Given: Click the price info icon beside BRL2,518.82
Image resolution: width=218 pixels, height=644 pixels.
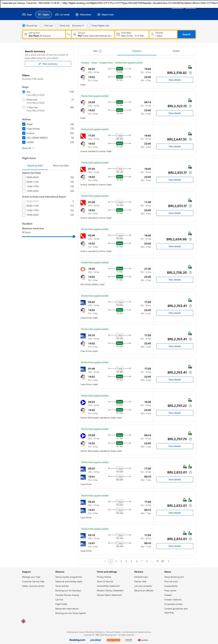Looking at the screenshot, I should pos(190,73).
